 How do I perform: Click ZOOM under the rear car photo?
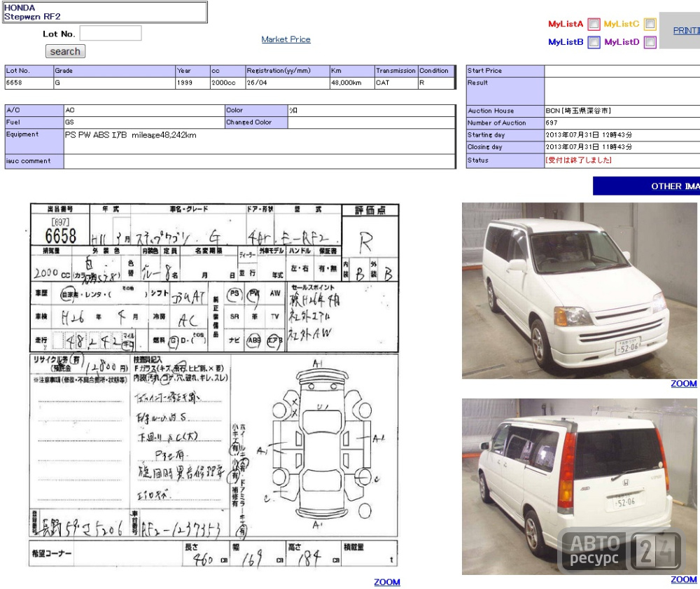pyautogui.click(x=683, y=579)
